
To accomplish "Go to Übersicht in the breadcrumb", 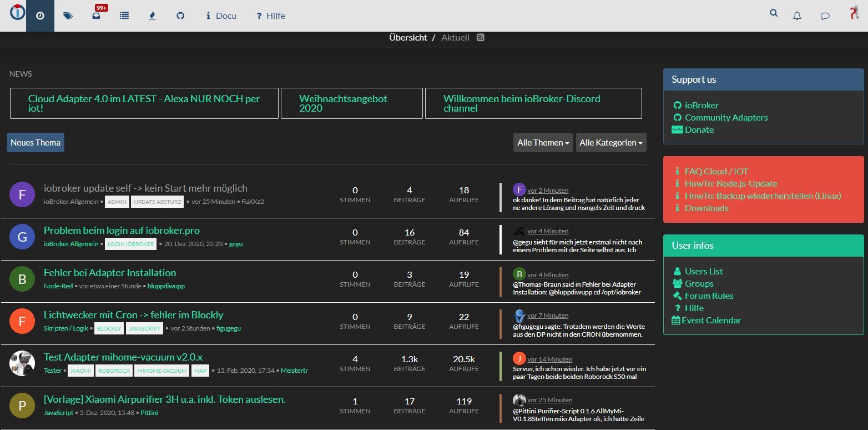I will coord(408,38).
